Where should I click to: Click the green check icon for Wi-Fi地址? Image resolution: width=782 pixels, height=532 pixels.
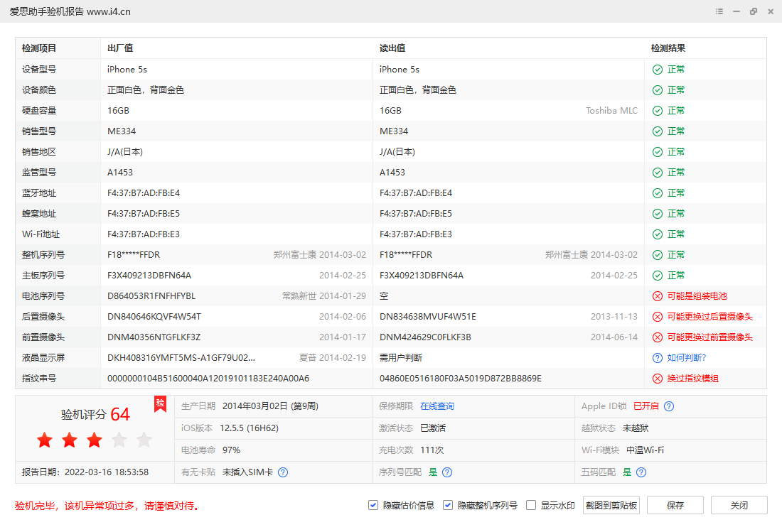658,234
